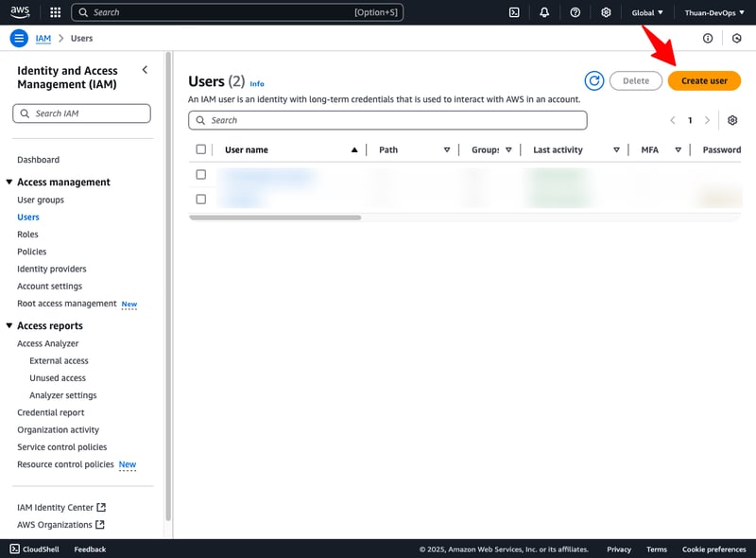Screen dimensions: 756x558
Task: Collapse the IAM sidebar panel
Action: tap(145, 70)
